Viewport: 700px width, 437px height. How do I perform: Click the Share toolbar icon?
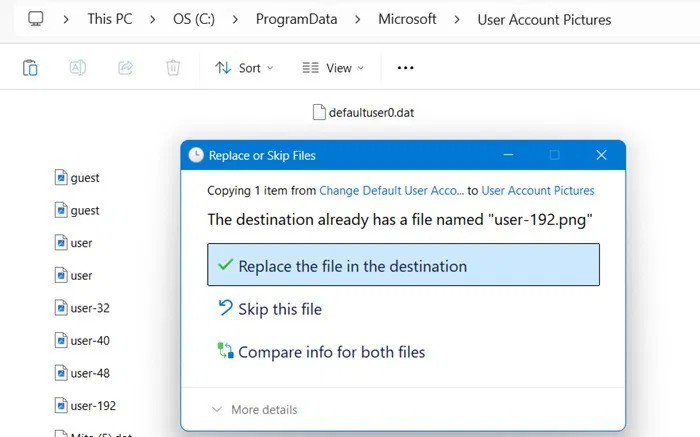(125, 68)
